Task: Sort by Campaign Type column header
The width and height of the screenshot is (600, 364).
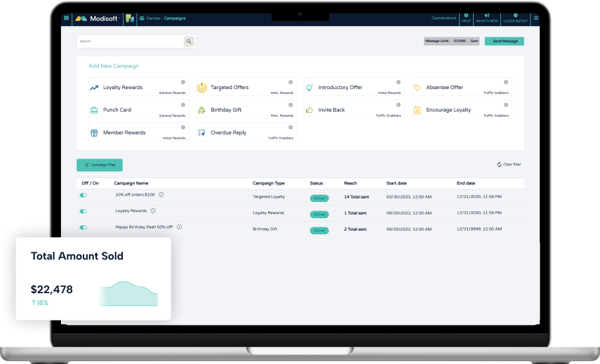Action: click(x=269, y=183)
